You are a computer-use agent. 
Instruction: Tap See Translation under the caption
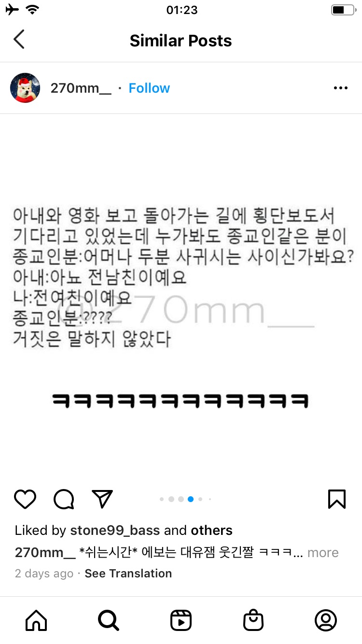128,574
